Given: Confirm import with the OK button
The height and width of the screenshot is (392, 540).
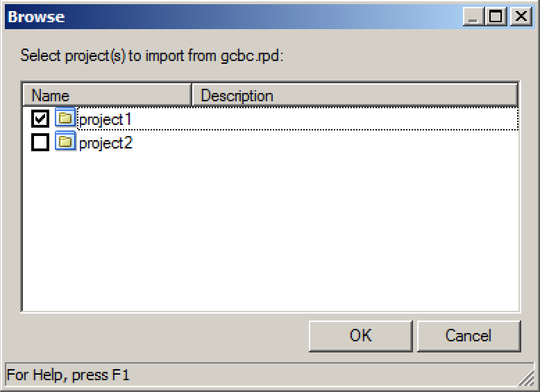Looking at the screenshot, I should pos(360,336).
